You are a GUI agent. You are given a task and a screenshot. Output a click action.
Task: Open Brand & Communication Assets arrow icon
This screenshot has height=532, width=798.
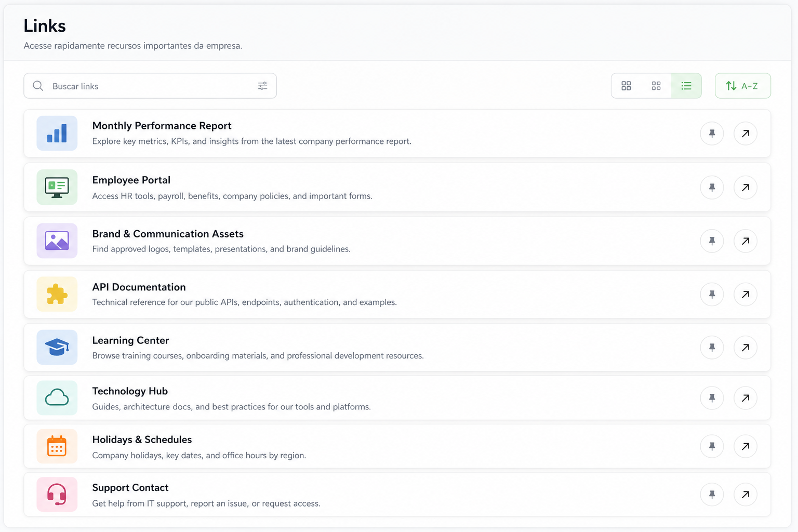[746, 241]
